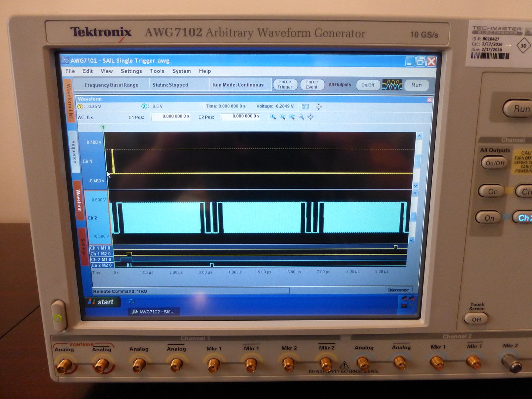This screenshot has width=532, height=399.
Task: Click the zoom-out magnifier icon
Action: pyautogui.click(x=301, y=117)
